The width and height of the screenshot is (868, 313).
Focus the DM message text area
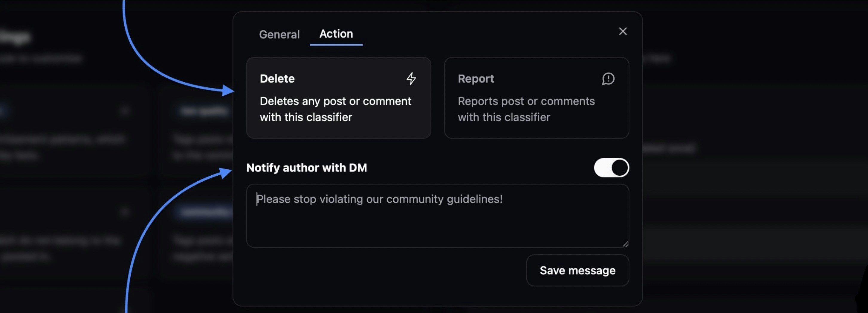coord(437,216)
